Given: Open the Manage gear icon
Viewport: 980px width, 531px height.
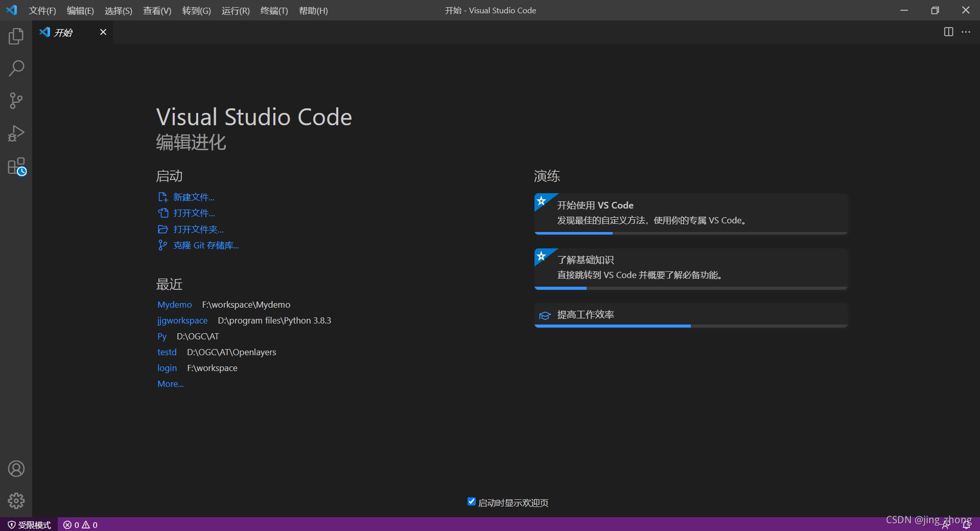Looking at the screenshot, I should coord(16,501).
